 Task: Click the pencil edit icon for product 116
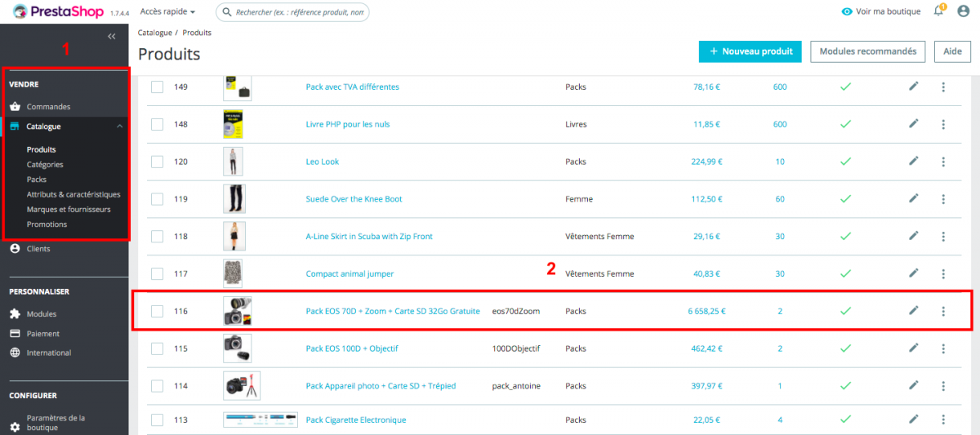914,311
